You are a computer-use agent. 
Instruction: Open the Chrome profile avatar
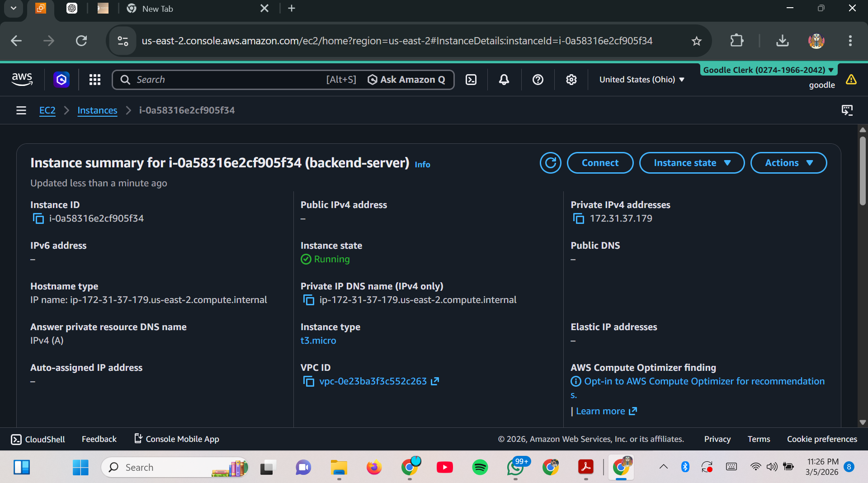(x=816, y=41)
